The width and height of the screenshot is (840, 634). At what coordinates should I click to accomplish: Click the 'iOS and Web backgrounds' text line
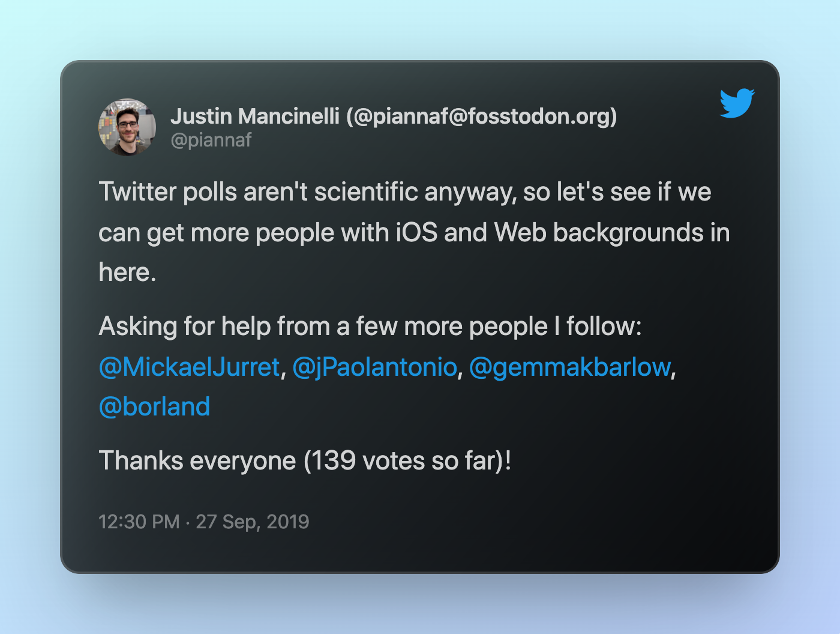[x=414, y=232]
